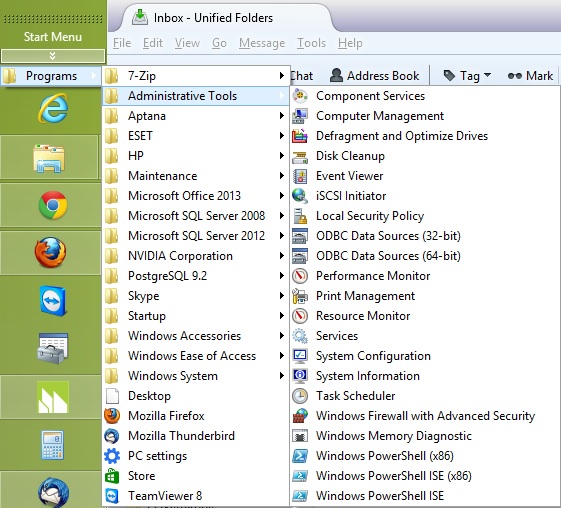Screen dimensions: 561x508
Task: Open Performance Monitor icon
Action: [300, 276]
